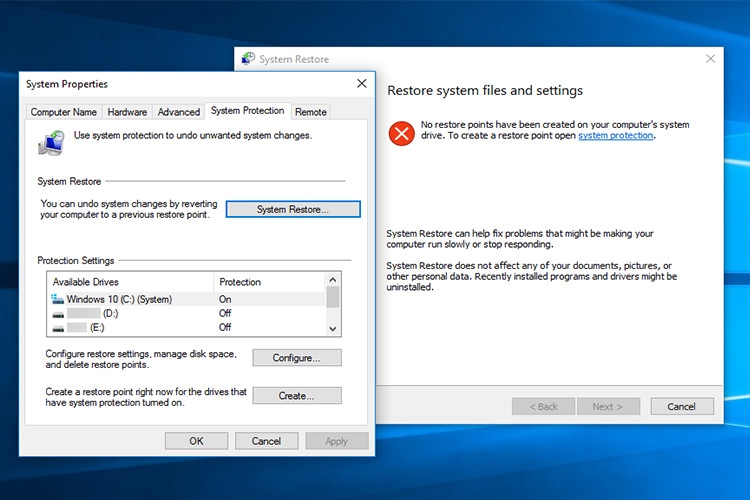Open the system protection hyperlink
This screenshot has width=750, height=500.
coord(616,135)
